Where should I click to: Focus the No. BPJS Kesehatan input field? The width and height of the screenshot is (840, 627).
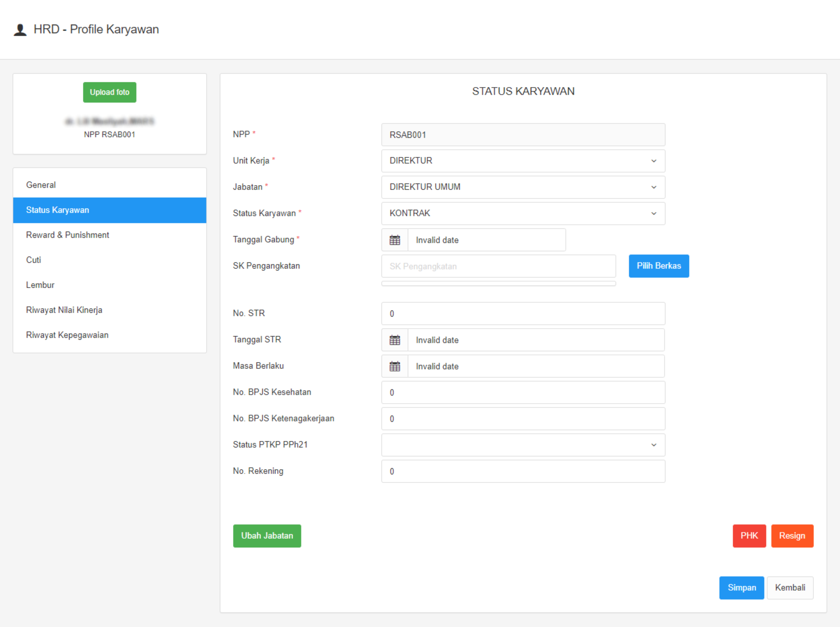click(523, 393)
